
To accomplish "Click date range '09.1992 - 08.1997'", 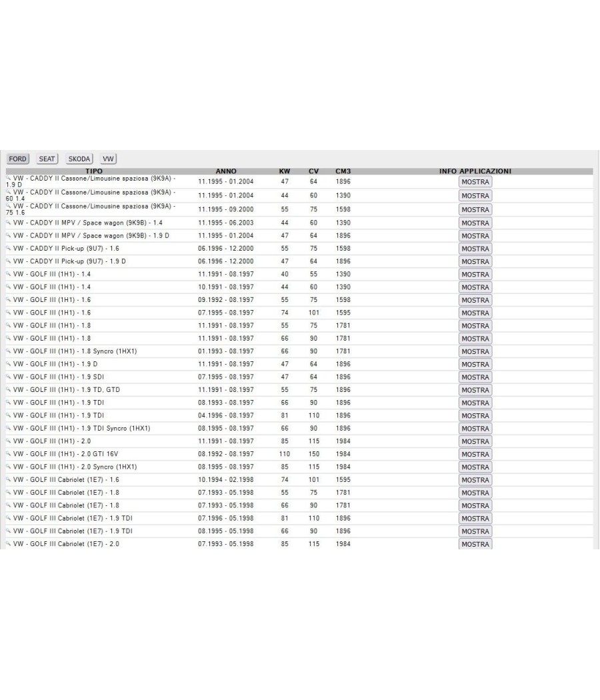I will 226,300.
